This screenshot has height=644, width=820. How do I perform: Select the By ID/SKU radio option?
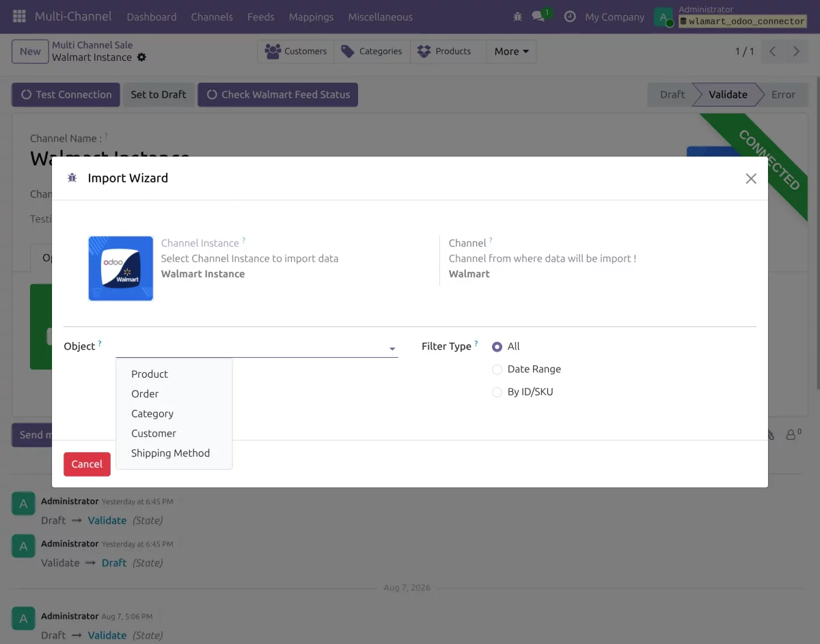pyautogui.click(x=497, y=393)
